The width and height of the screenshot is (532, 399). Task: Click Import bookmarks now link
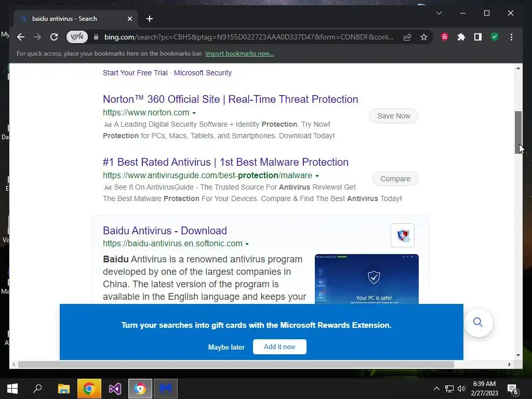240,54
